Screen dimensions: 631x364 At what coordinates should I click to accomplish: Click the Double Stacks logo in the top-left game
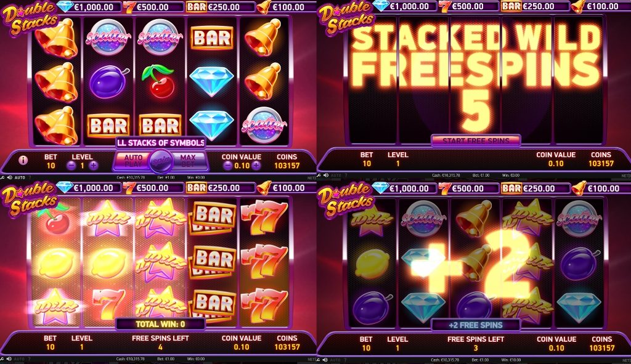(x=30, y=18)
